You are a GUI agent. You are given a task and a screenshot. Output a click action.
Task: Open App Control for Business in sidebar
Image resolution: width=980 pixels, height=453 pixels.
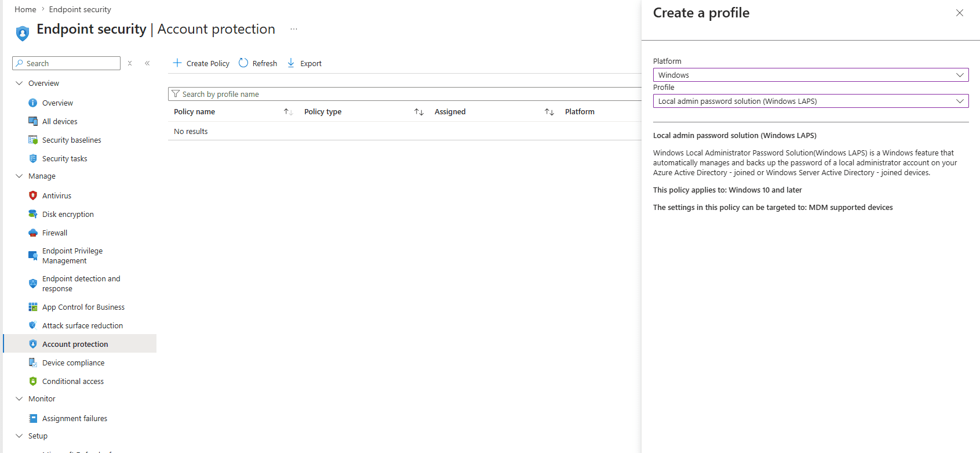(x=83, y=307)
